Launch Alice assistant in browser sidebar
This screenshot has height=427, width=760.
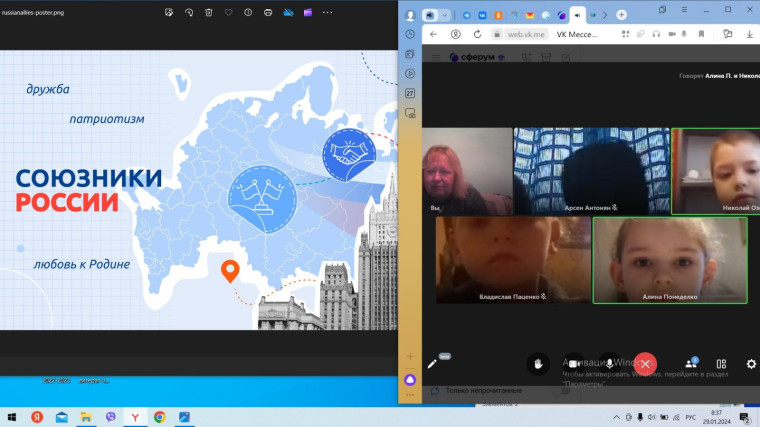point(410,380)
